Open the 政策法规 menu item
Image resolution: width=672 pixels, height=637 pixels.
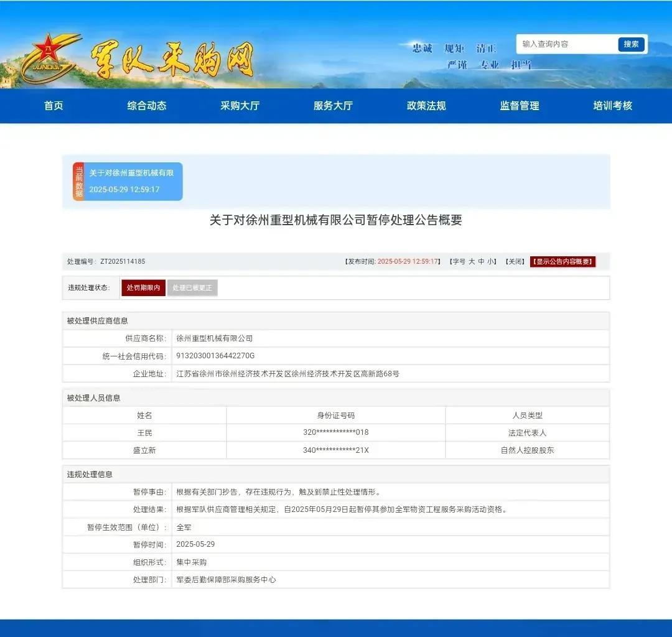[x=426, y=106]
